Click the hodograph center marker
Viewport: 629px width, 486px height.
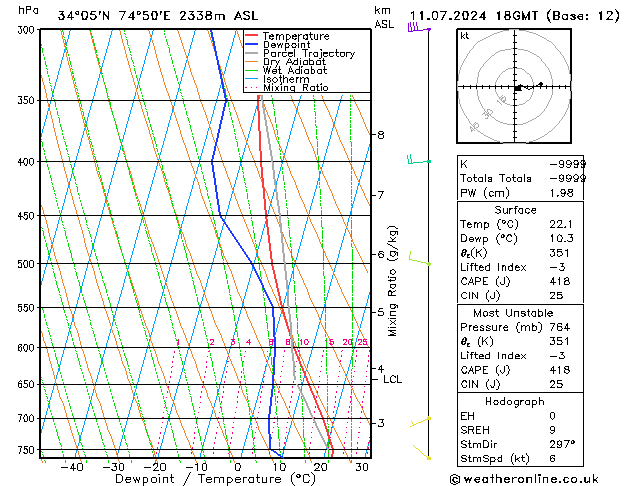click(x=518, y=88)
